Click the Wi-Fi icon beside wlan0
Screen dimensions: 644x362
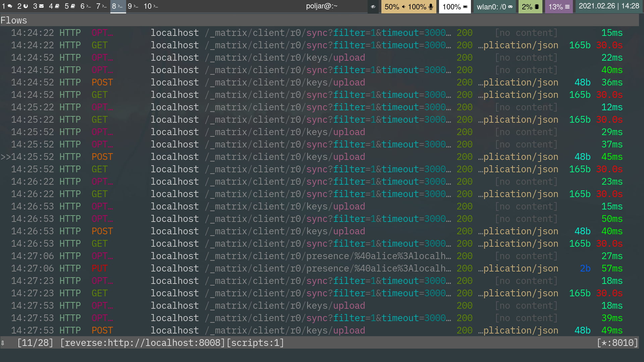511,6
